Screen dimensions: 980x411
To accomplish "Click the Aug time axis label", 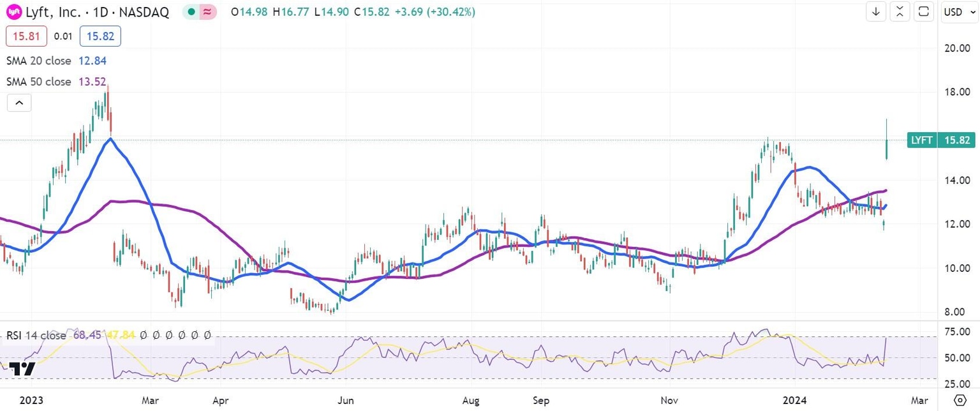I will 470,400.
